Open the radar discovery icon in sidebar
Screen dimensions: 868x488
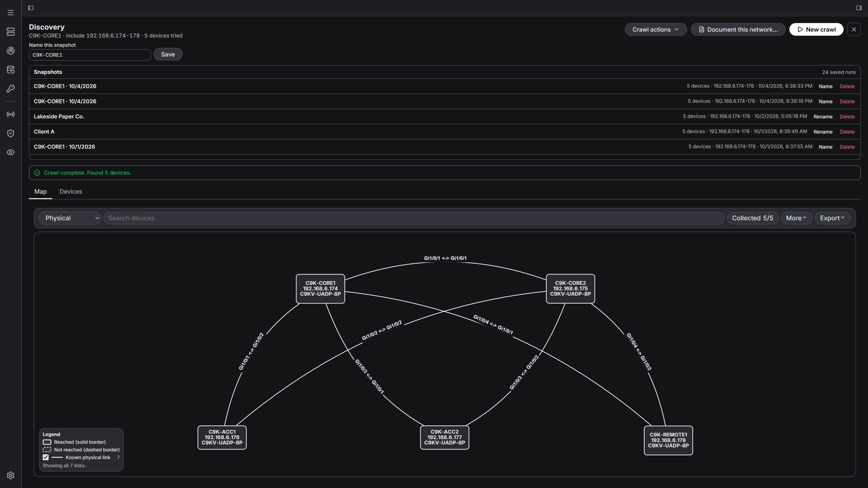click(x=10, y=51)
